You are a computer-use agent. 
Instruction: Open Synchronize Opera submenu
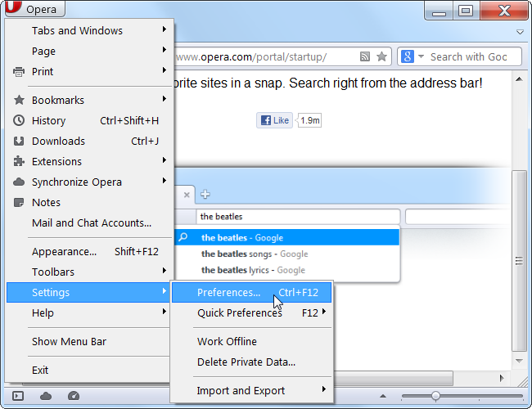pos(90,182)
